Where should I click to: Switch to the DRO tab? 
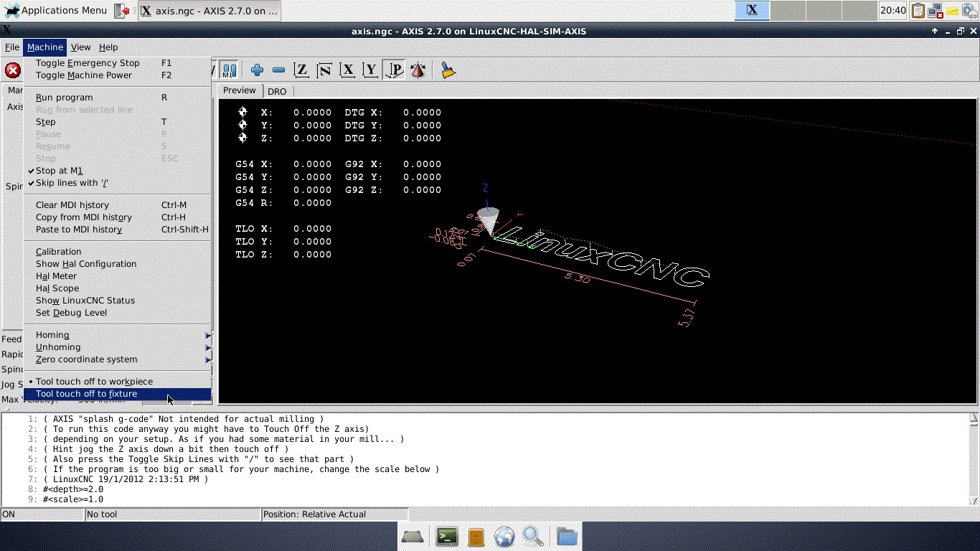(x=277, y=91)
